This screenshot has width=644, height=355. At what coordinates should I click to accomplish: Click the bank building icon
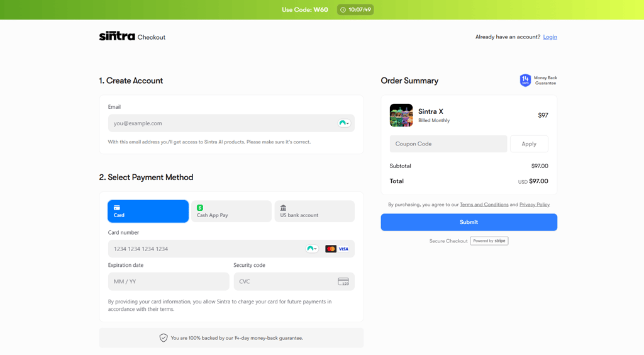coord(283,208)
